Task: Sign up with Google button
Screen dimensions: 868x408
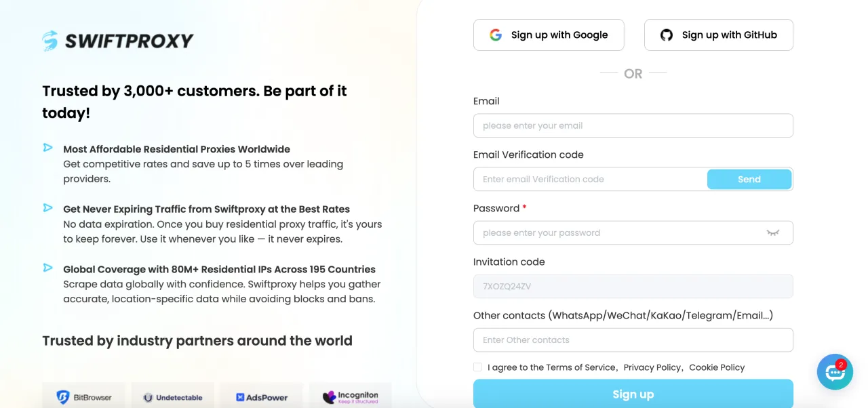Action: coord(549,35)
